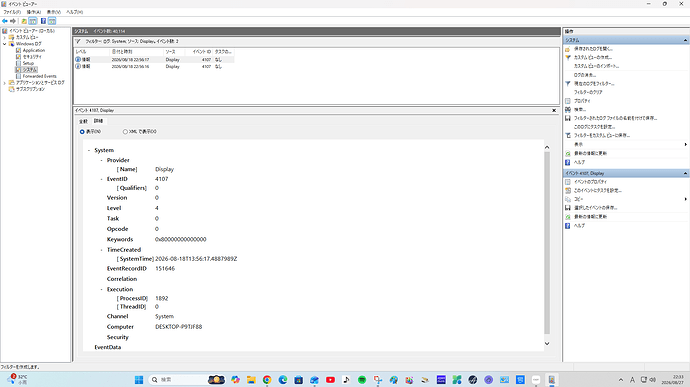Click the 検索 binoculars icon
The height and width of the screenshot is (387, 690).
(x=568, y=110)
